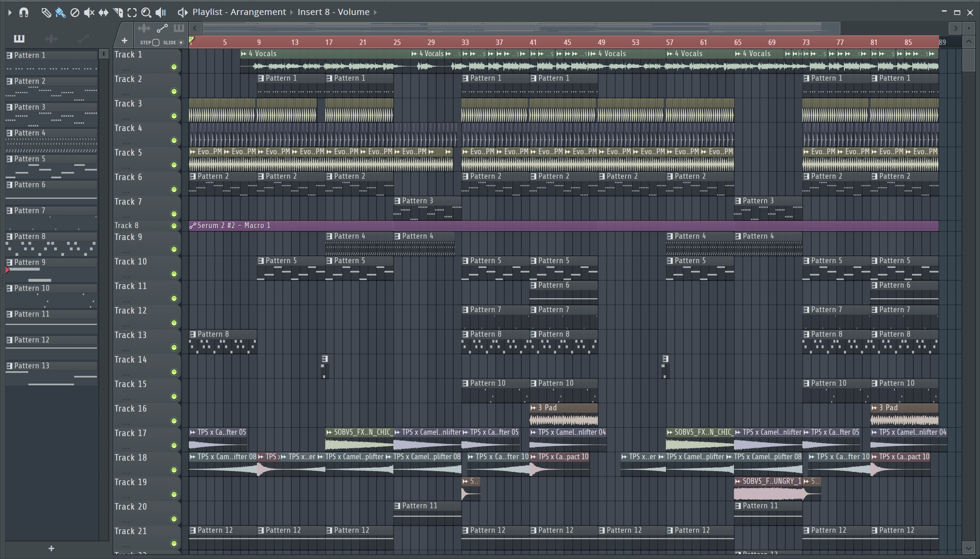Open the first 3 Pad clip menu icon
980x559 pixels.
click(533, 408)
